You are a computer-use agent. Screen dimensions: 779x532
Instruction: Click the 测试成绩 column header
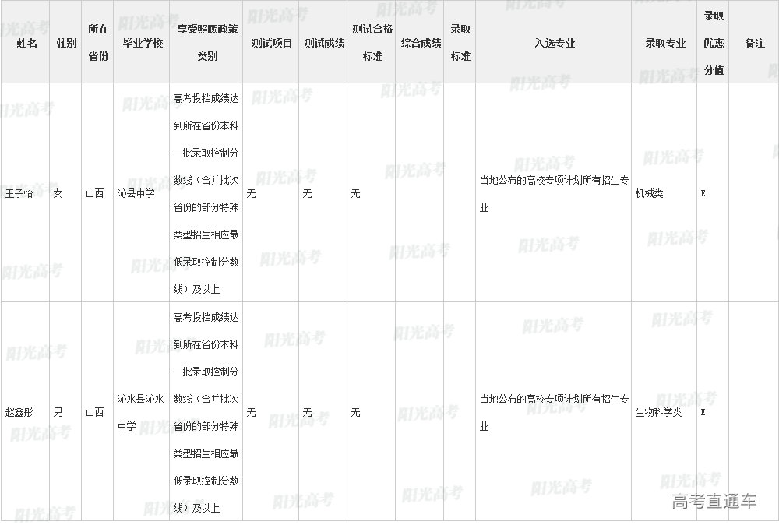click(323, 43)
